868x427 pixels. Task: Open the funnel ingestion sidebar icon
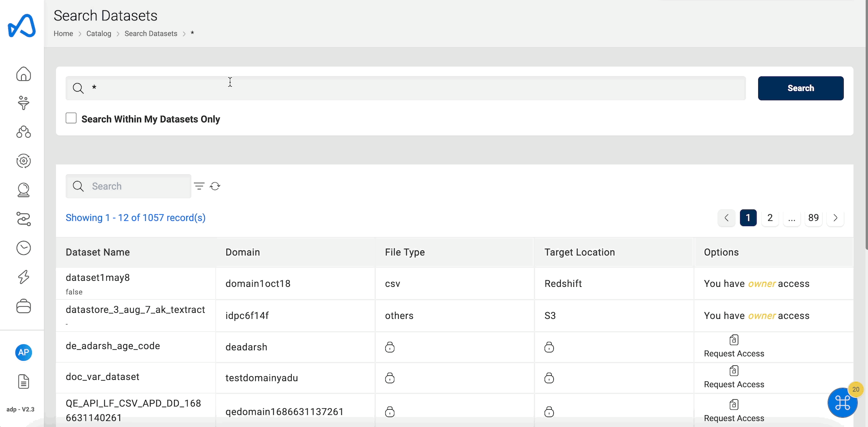click(23, 103)
